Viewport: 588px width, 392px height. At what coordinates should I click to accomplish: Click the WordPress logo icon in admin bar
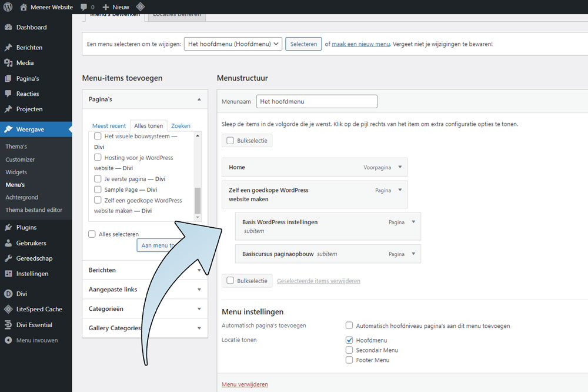pyautogui.click(x=8, y=7)
